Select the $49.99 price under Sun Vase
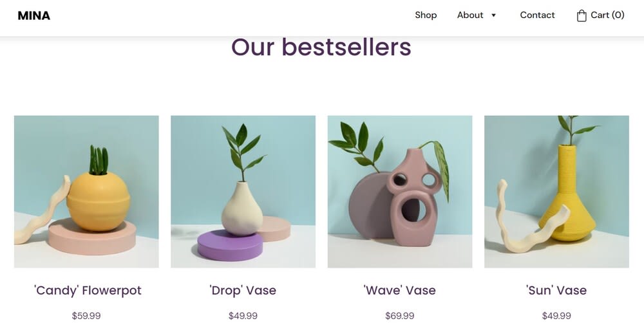644x323 pixels. pyautogui.click(x=556, y=316)
